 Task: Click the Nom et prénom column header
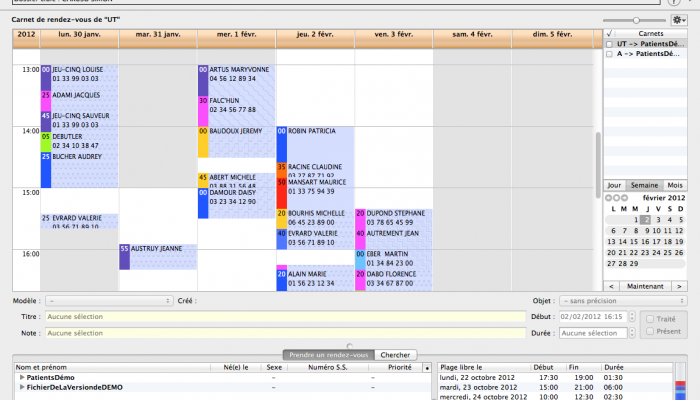[112, 367]
